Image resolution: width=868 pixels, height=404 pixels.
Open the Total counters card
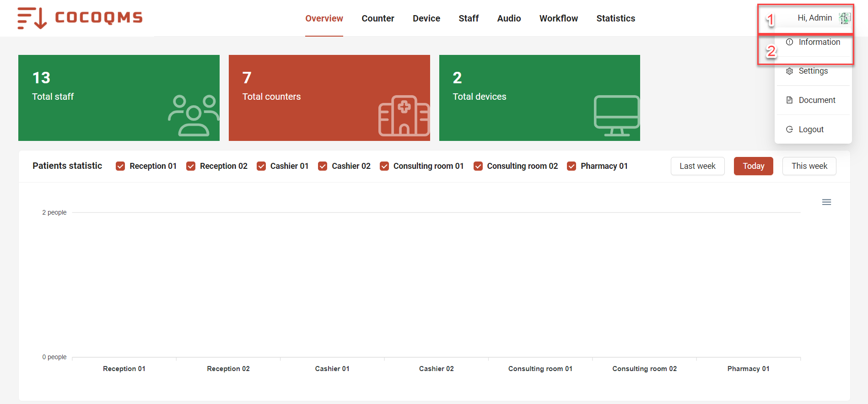[329, 98]
